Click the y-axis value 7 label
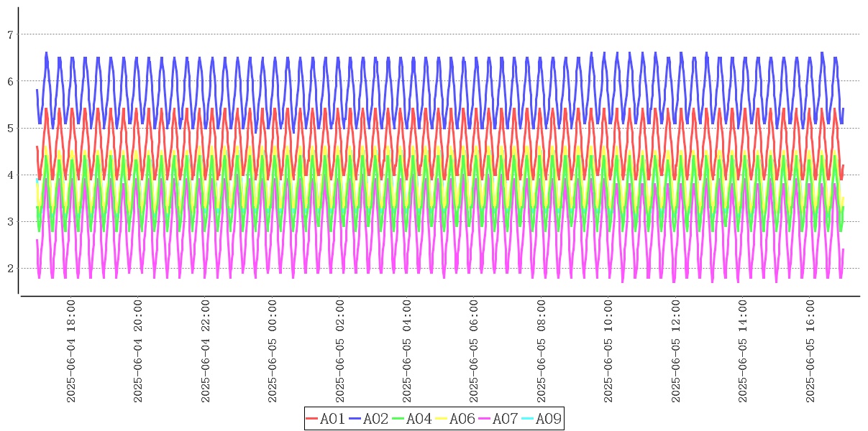Screen dimensions: 868x431 click(x=10, y=34)
